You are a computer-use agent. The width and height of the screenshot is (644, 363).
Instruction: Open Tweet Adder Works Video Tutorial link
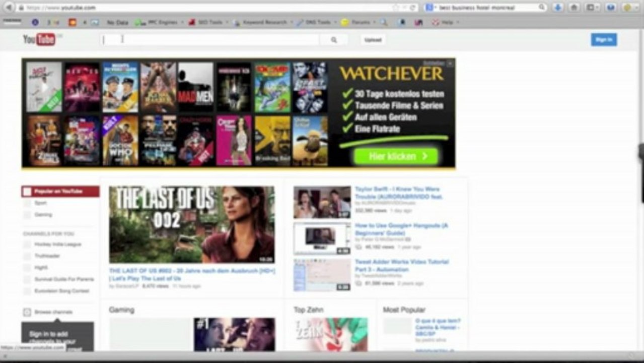pos(402,266)
